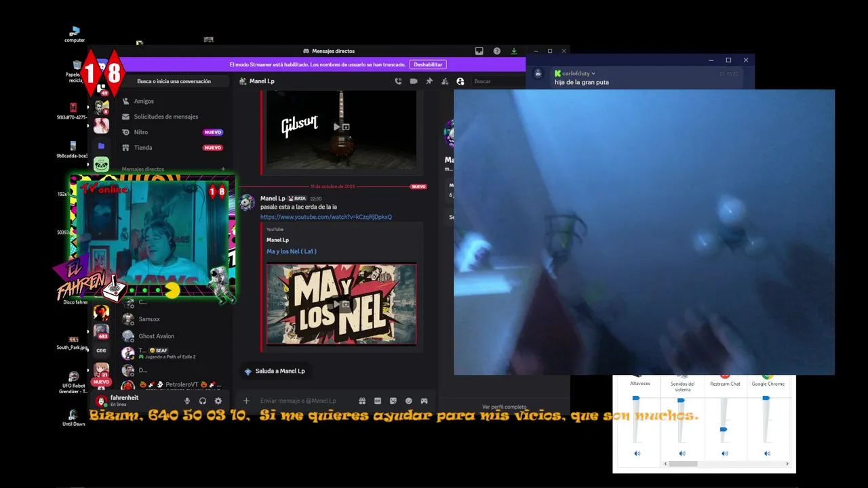Screen dimensions: 868x488
Task: Open conversation with PetroleroVT
Action: click(173, 385)
